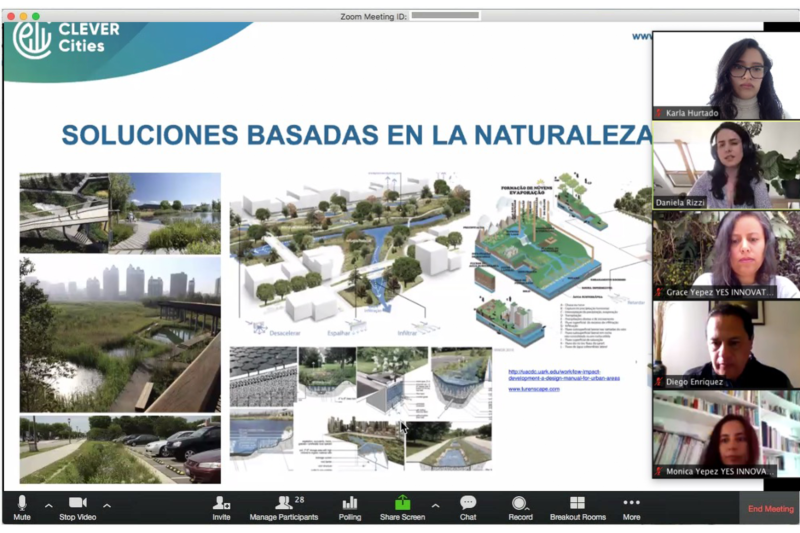The image size is (800, 533).
Task: Open Manage Participants panel
Action: [x=284, y=508]
